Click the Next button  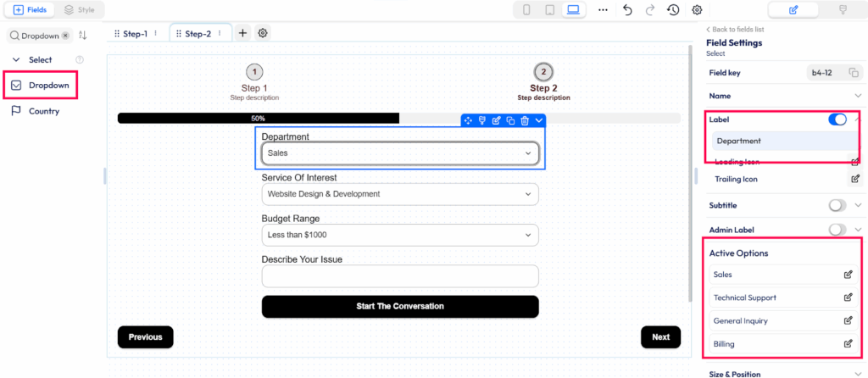[660, 337]
